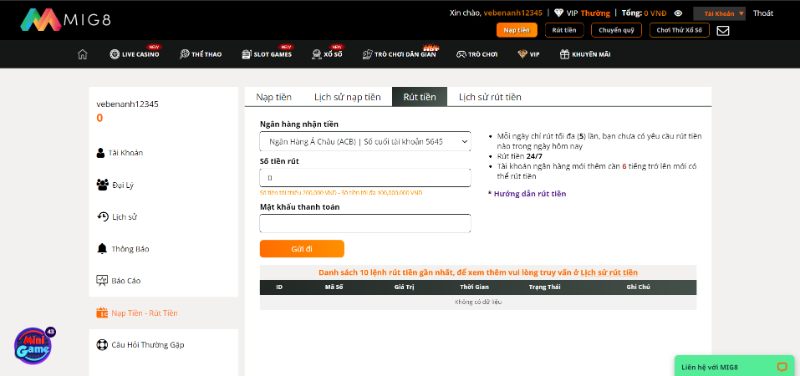This screenshot has width=800, height=376.
Task: Click the Chuyển quỹ button
Action: 616,30
